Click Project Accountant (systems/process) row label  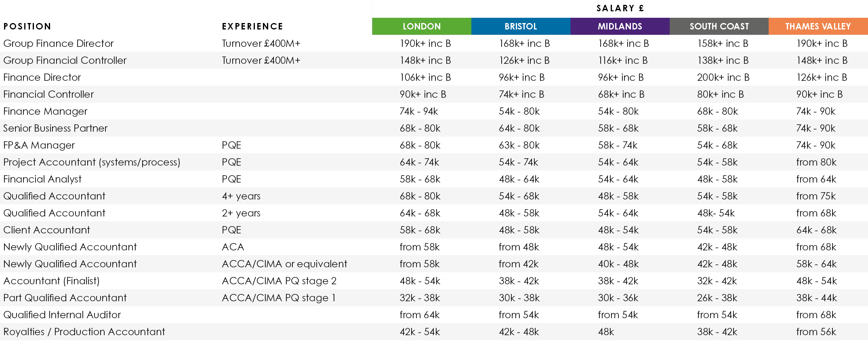[92, 162]
